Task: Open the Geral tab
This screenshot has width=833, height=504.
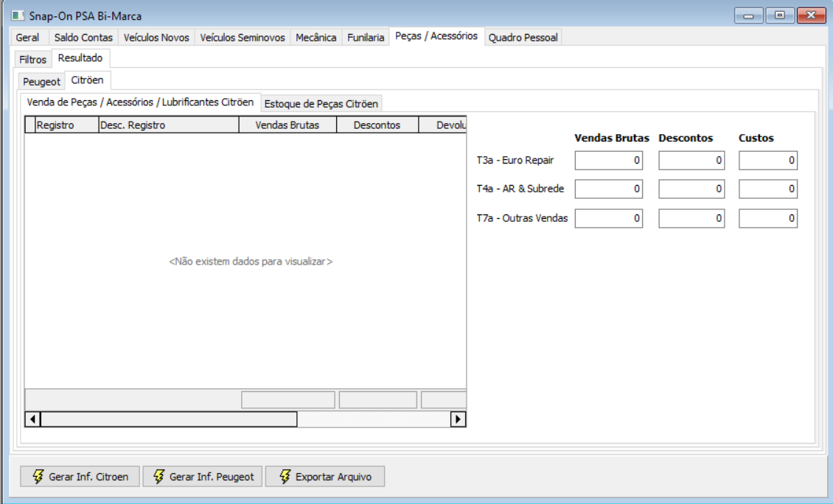Action: pos(27,38)
